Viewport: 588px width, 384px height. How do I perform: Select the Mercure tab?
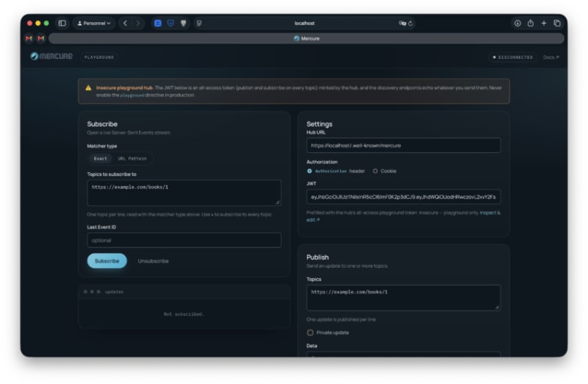(306, 38)
